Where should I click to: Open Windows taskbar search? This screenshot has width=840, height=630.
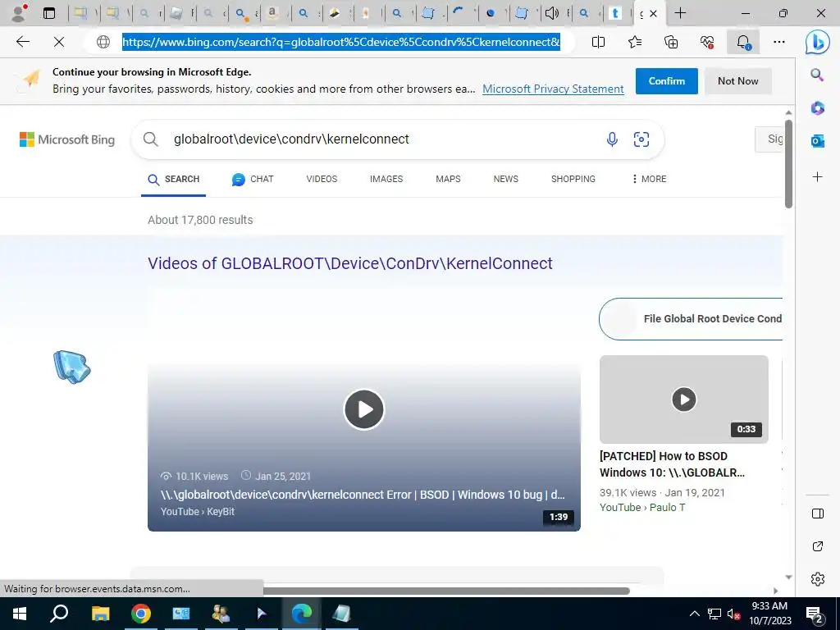click(x=59, y=614)
